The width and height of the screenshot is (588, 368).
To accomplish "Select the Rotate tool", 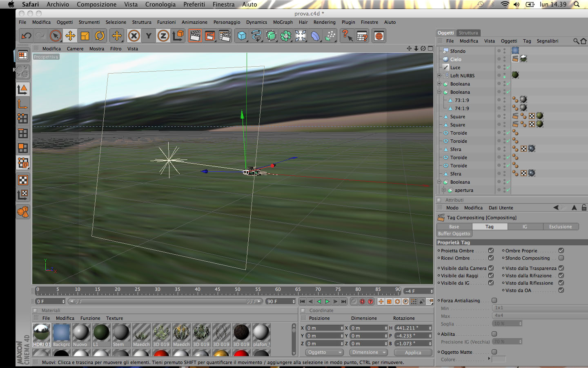I will [100, 36].
